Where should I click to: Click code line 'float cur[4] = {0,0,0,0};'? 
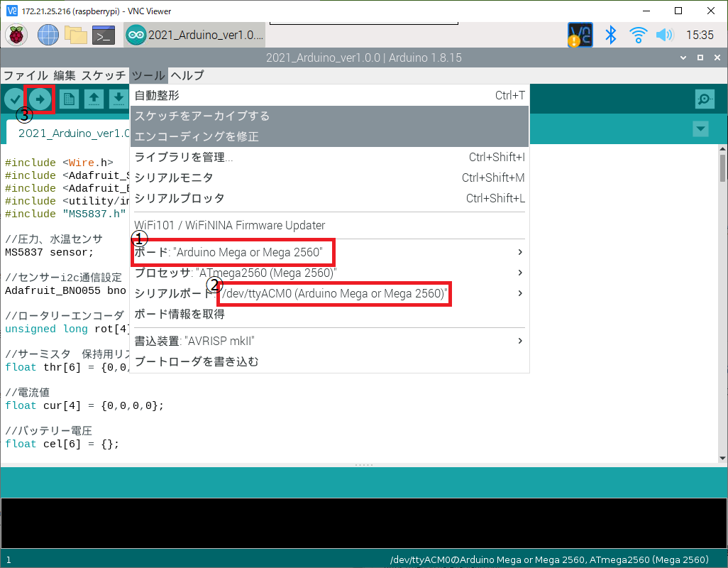[84, 405]
